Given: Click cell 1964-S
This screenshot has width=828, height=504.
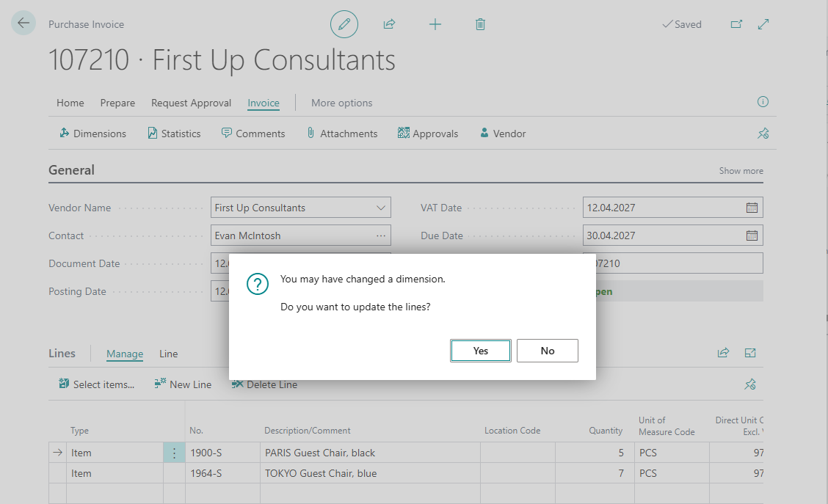Looking at the screenshot, I should pyautogui.click(x=222, y=473).
